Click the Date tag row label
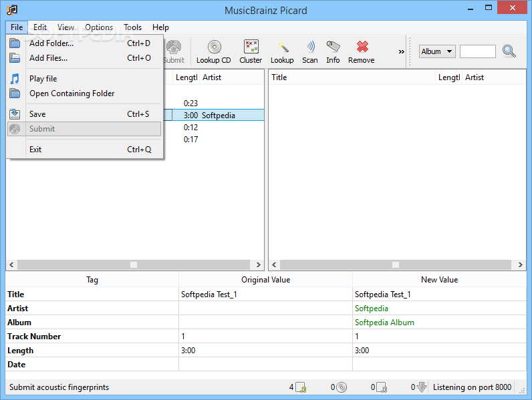The width and height of the screenshot is (532, 400). click(16, 365)
